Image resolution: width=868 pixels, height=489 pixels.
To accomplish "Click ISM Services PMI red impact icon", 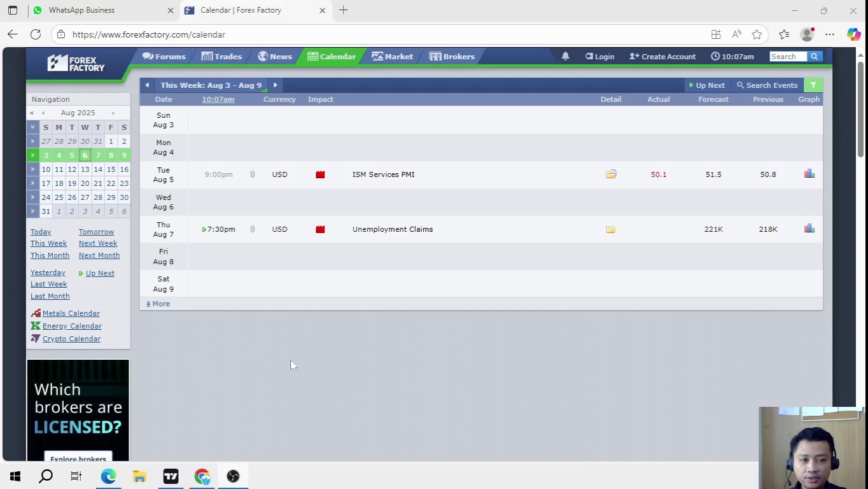I will (320, 174).
